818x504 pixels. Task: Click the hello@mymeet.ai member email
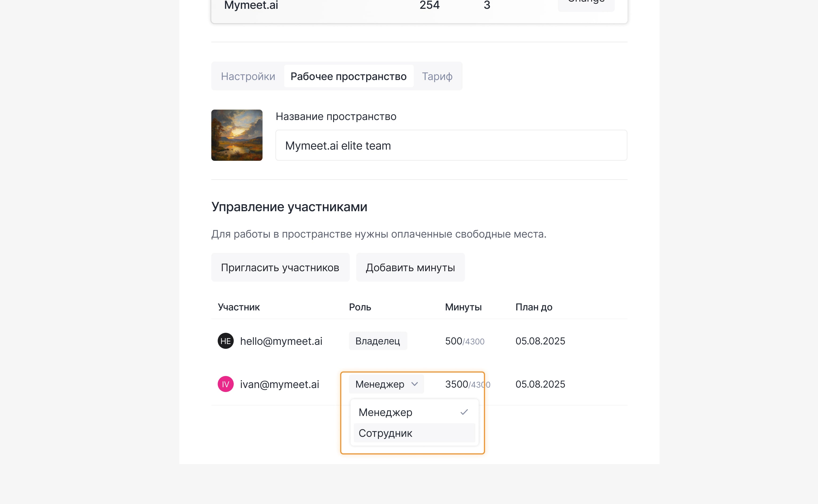281,341
